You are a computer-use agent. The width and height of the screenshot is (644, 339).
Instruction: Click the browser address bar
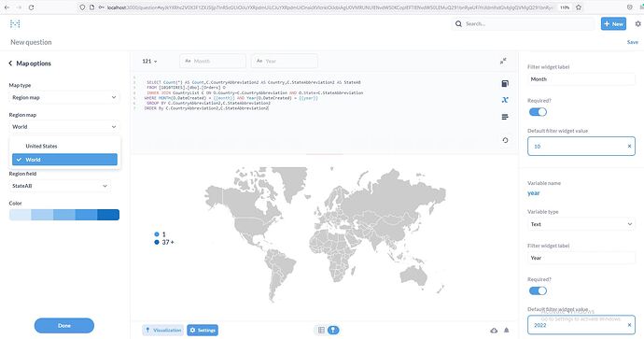[x=329, y=7]
